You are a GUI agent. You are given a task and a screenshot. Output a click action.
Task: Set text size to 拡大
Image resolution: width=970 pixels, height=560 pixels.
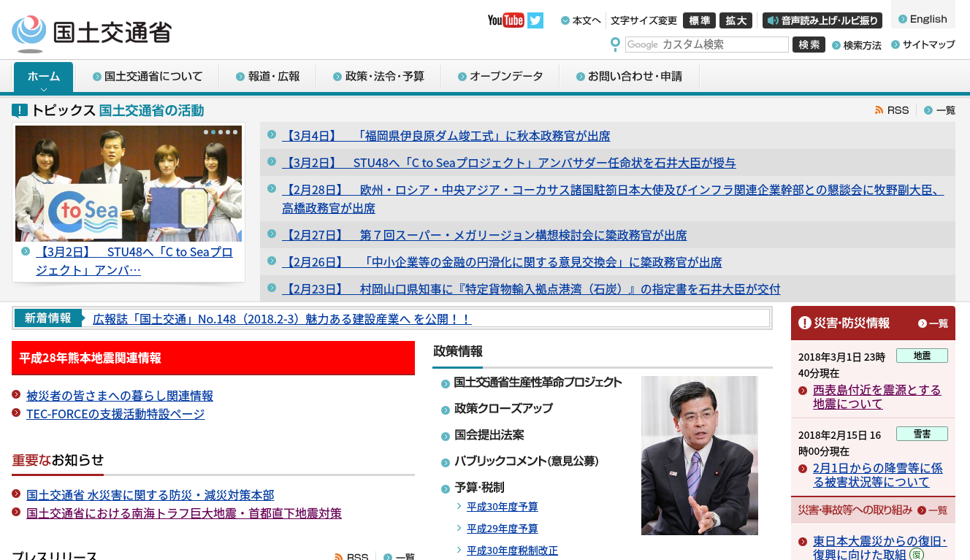[736, 20]
